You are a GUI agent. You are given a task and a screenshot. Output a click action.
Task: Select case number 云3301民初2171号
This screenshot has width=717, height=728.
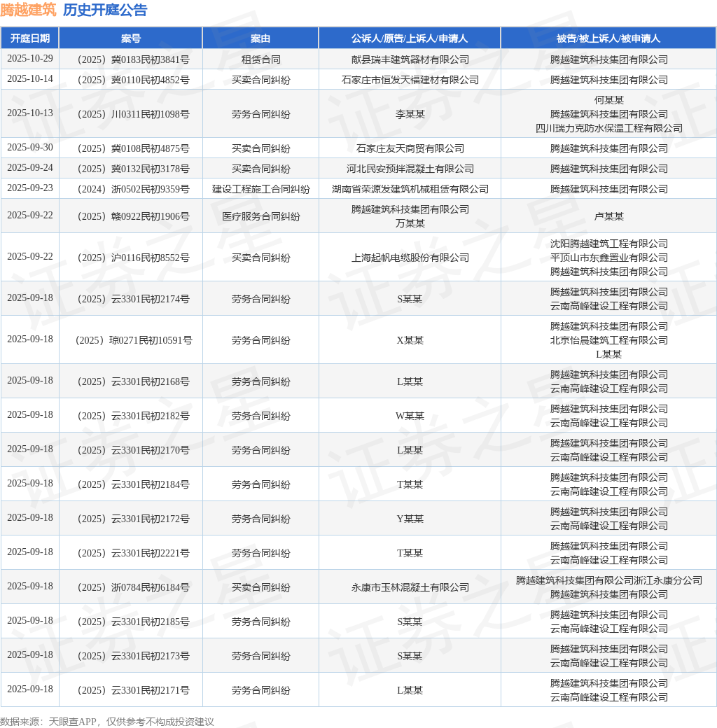pyautogui.click(x=133, y=692)
